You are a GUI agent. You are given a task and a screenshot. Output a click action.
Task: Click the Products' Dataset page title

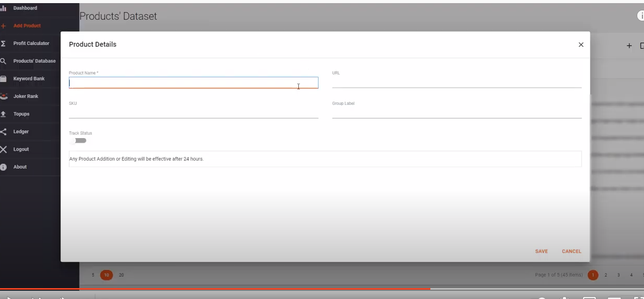[119, 17]
